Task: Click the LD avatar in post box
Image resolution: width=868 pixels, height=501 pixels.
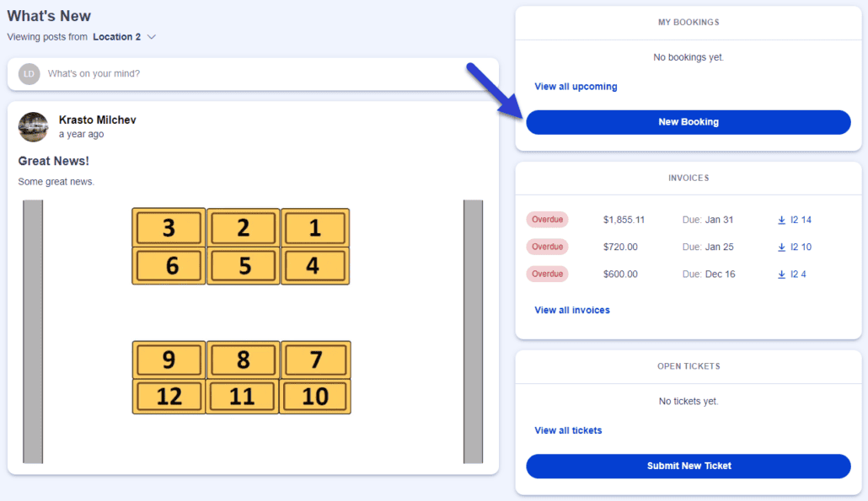Action: coord(29,73)
